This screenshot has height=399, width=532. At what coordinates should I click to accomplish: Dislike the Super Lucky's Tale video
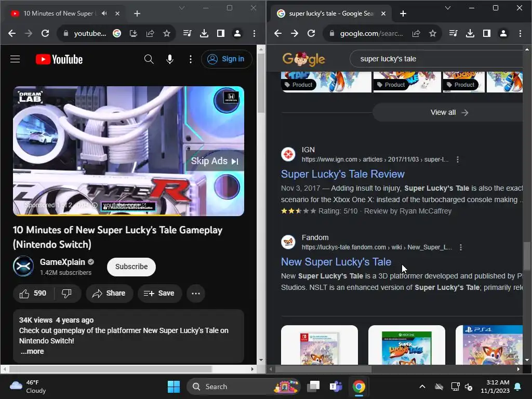[67, 294]
